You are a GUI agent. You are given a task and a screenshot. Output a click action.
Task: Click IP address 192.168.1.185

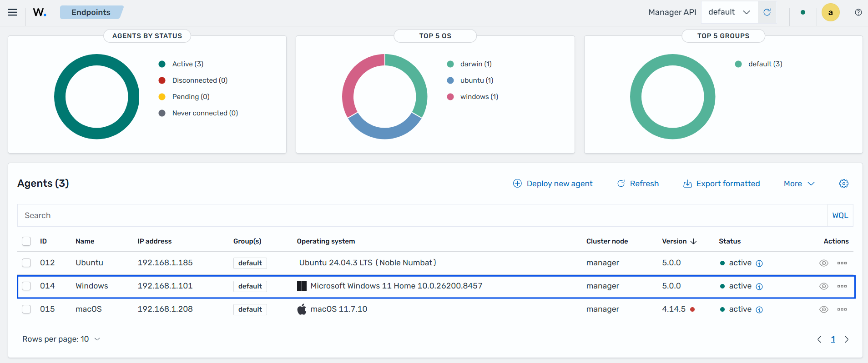coord(165,263)
